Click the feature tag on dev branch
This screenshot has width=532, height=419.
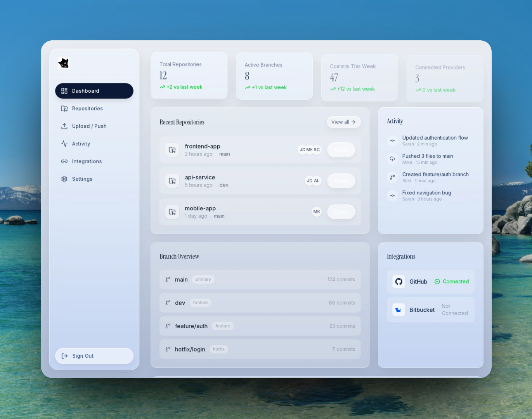pos(200,303)
